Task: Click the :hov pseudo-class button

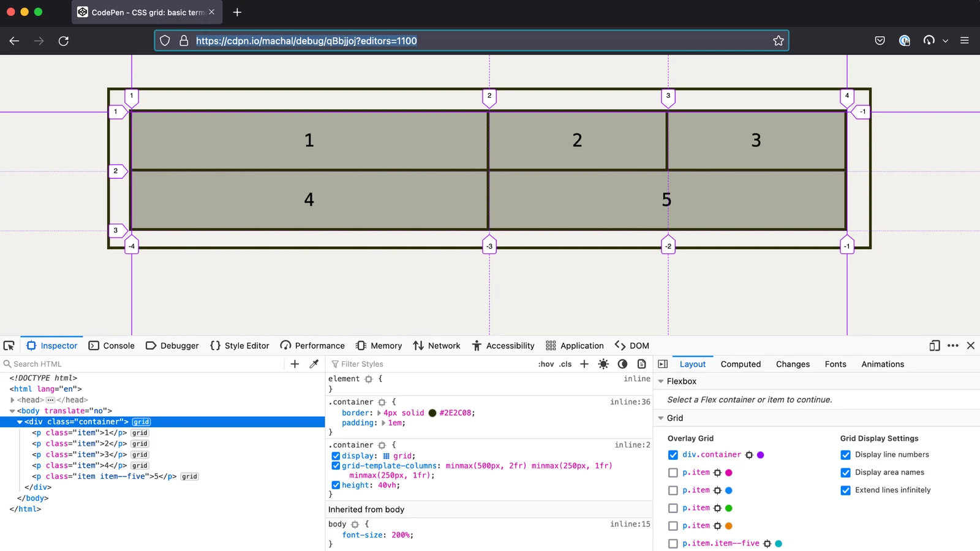Action: click(545, 364)
